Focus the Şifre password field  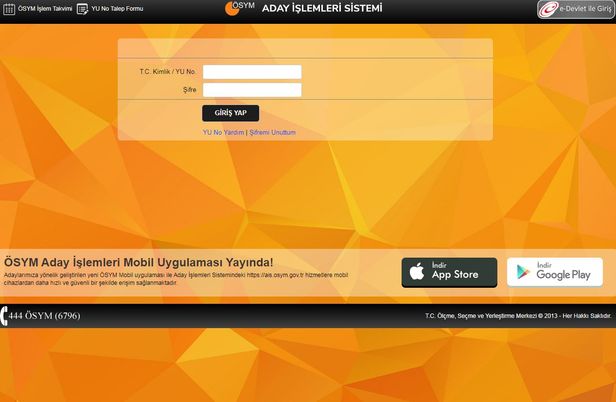coord(252,90)
